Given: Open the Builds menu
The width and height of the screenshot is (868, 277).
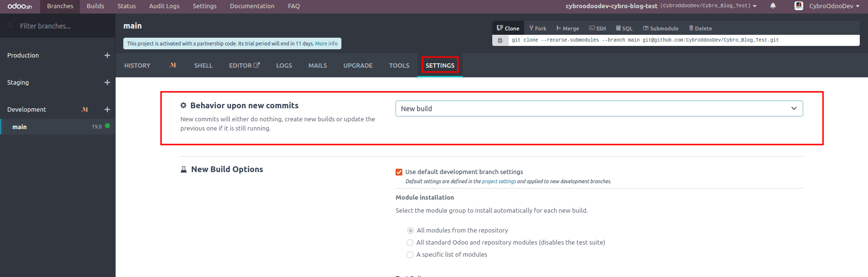Looking at the screenshot, I should pyautogui.click(x=95, y=6).
